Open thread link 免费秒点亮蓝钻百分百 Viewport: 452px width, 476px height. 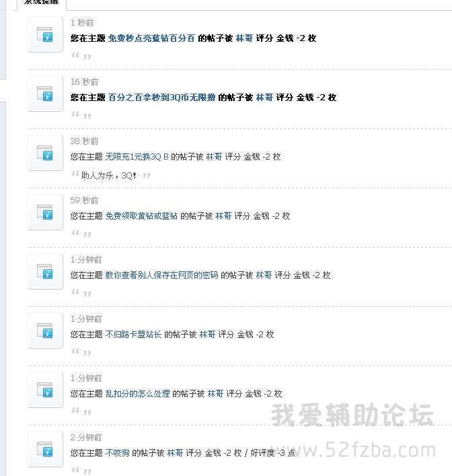click(151, 38)
